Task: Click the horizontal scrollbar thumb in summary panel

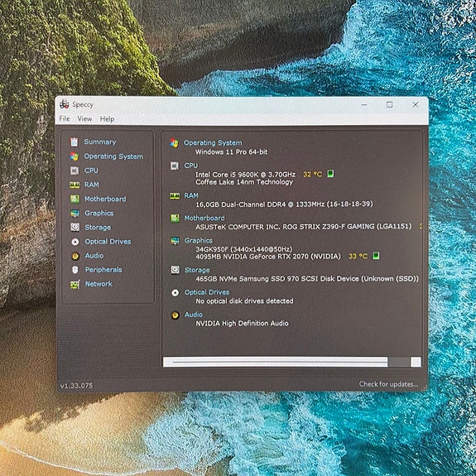Action: pyautogui.click(x=276, y=362)
